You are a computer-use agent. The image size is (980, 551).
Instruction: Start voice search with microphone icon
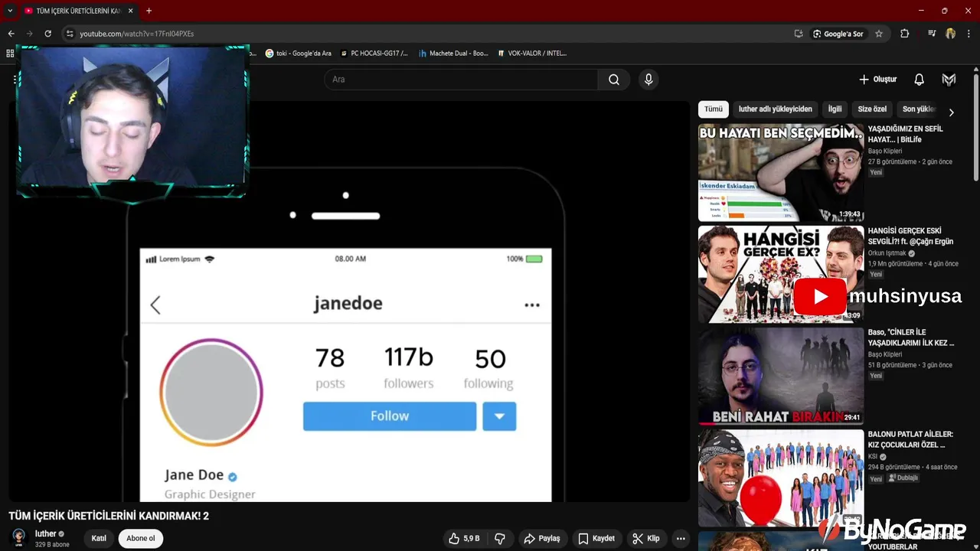648,80
